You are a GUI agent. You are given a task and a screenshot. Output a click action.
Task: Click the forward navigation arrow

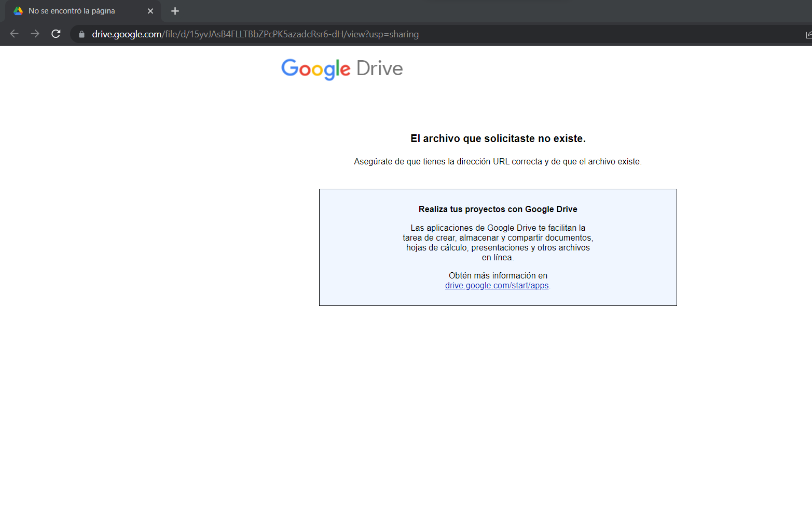coord(35,34)
